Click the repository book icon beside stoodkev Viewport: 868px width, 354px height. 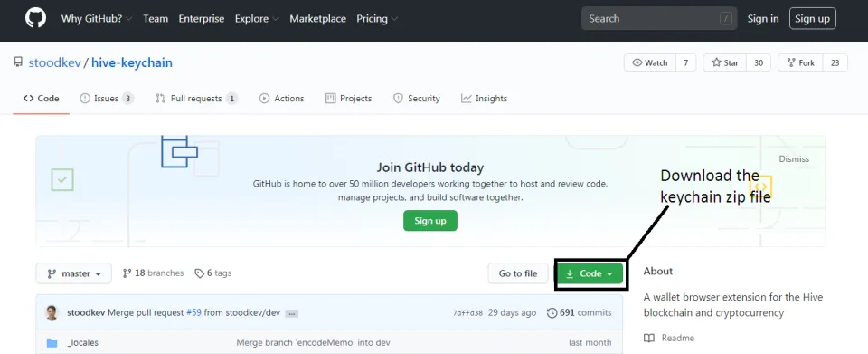click(18, 62)
